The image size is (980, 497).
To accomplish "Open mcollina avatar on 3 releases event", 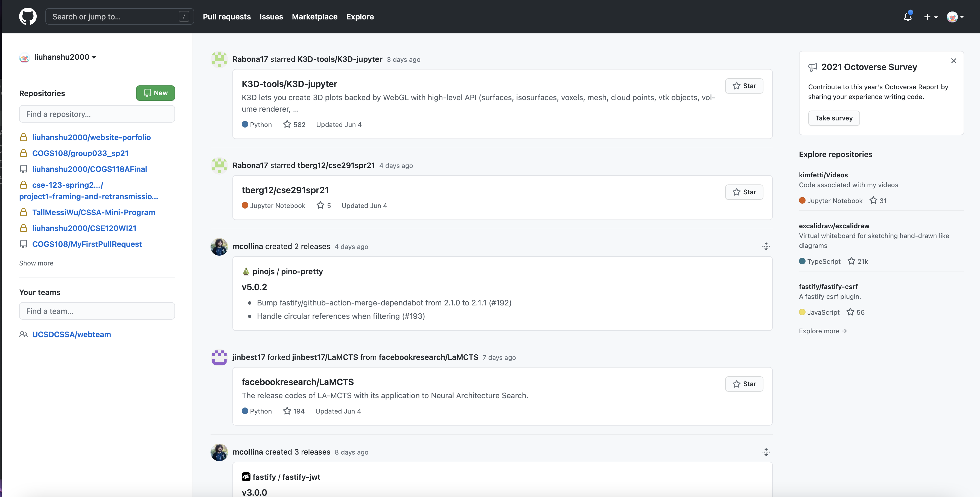I will tap(219, 452).
